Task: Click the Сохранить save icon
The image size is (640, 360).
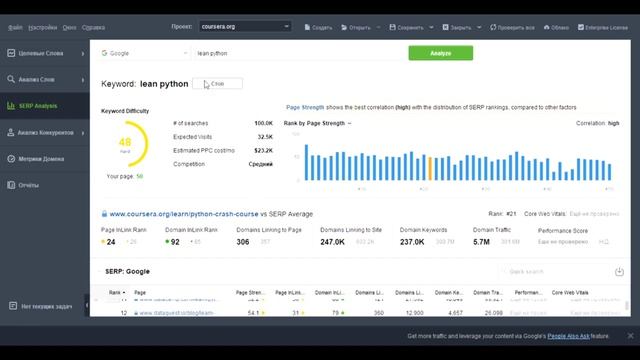Action: [x=393, y=27]
